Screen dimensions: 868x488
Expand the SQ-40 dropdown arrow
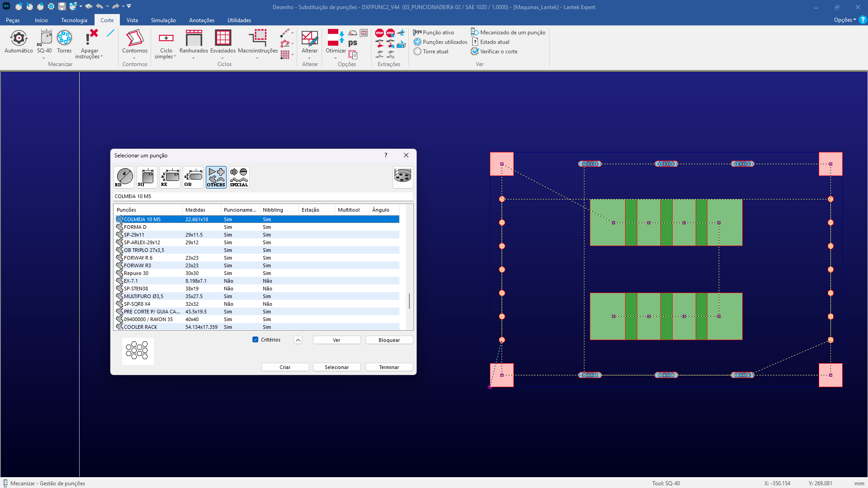click(44, 58)
